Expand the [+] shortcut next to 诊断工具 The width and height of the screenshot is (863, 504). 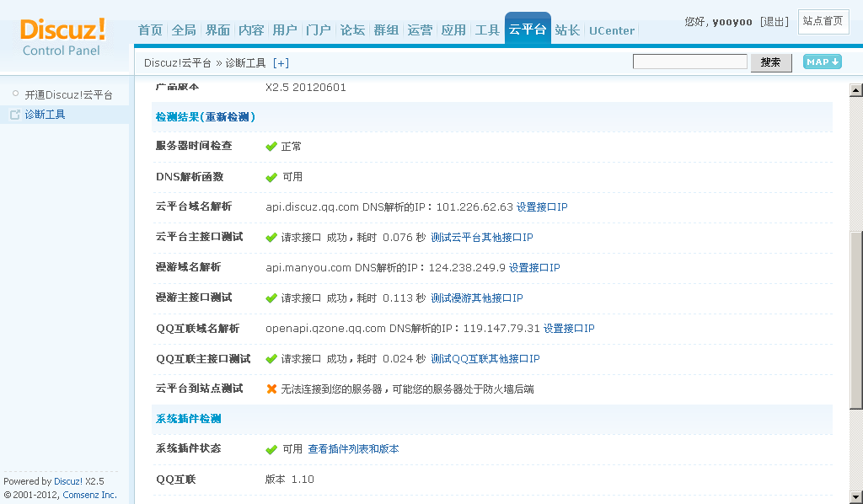281,63
